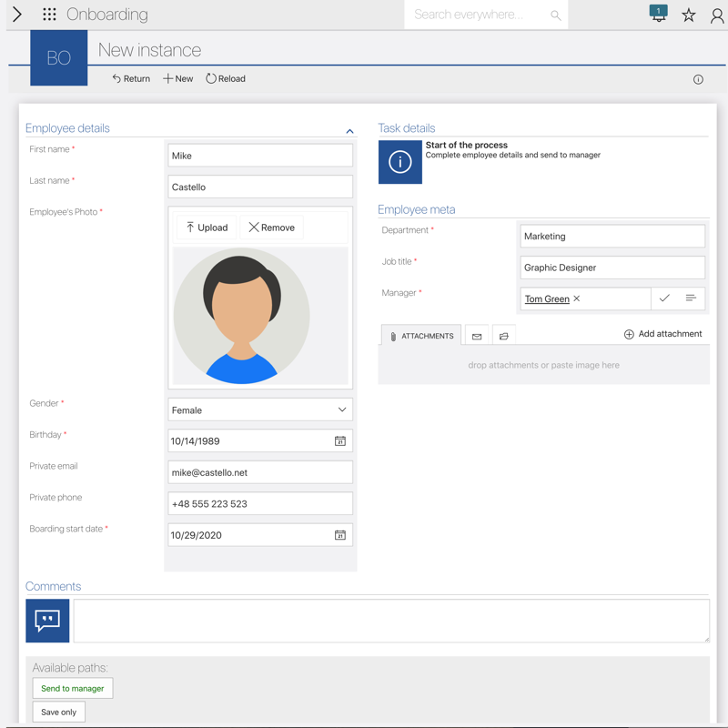Click Upload photo button

pos(207,227)
